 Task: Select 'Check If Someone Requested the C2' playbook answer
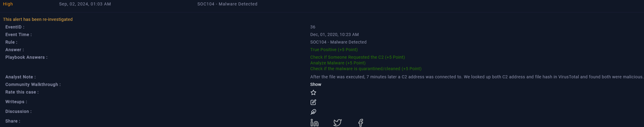pos(357,57)
